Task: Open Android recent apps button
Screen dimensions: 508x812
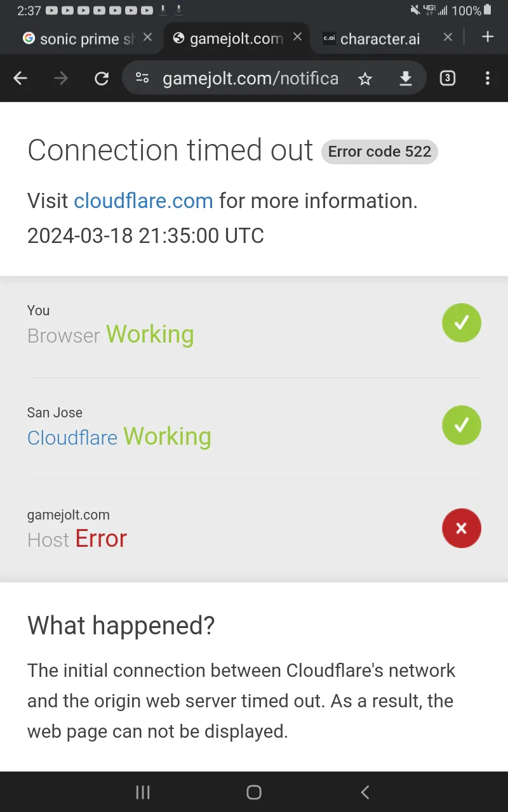Action: click(x=143, y=792)
